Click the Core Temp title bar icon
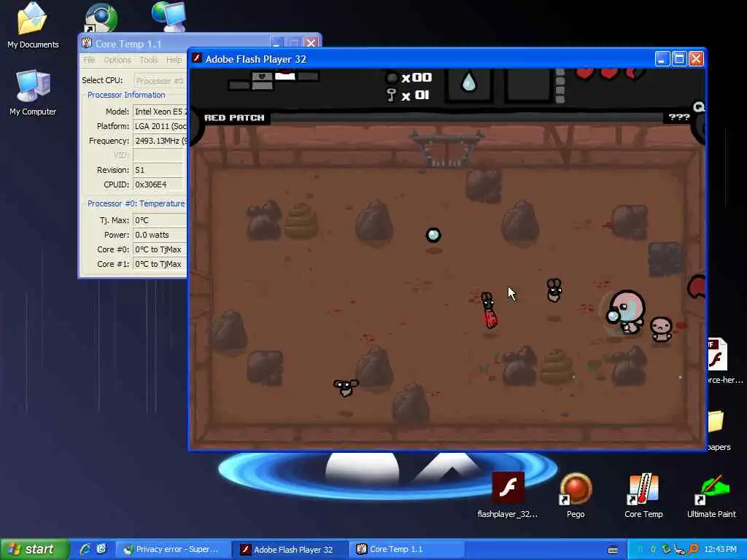The image size is (747, 560). (x=87, y=43)
